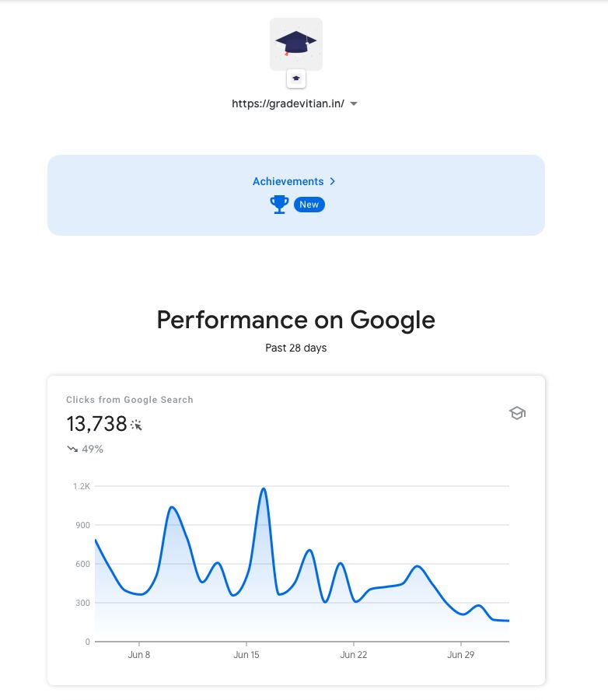Click the clicks cursor icon beside 13,738
Image resolution: width=608 pixels, height=700 pixels.
point(136,425)
